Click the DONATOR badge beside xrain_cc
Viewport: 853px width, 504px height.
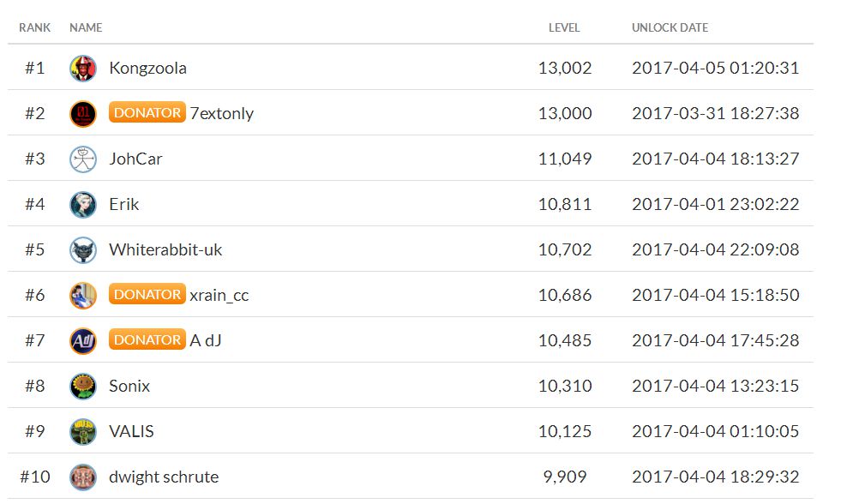[146, 294]
